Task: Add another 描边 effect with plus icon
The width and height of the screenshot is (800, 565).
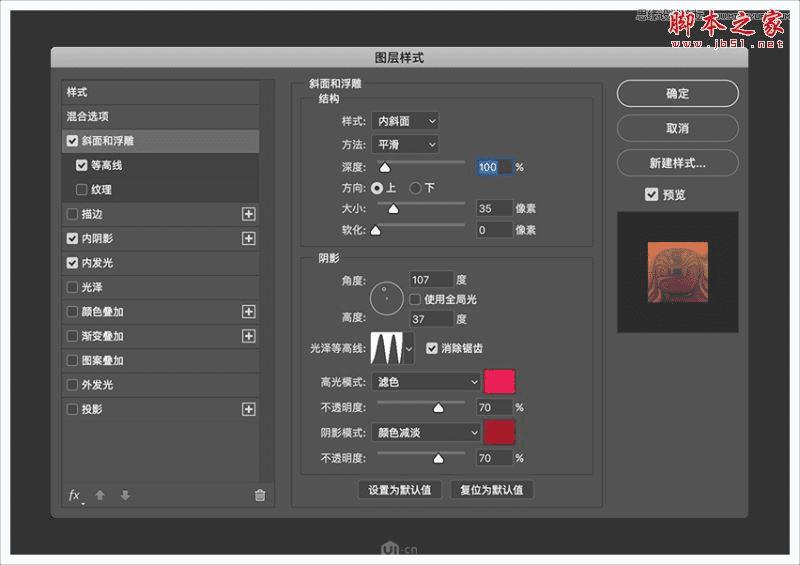Action: click(248, 214)
